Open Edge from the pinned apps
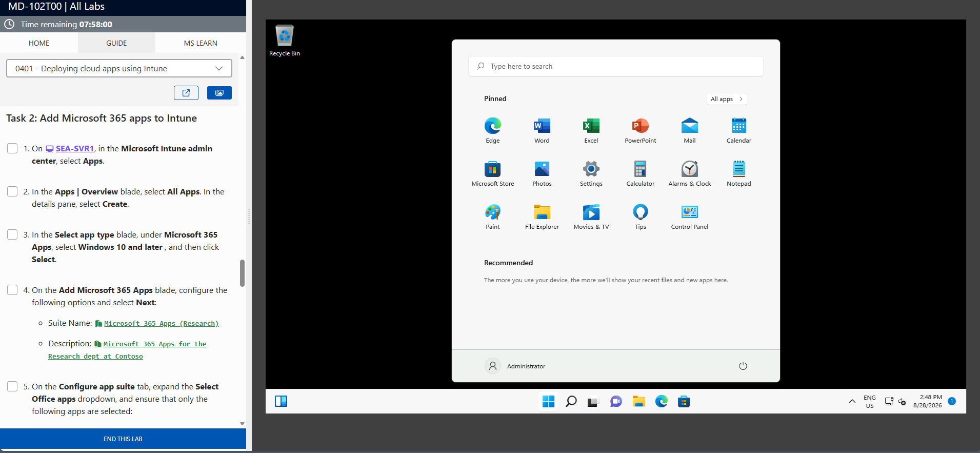Image resolution: width=980 pixels, height=453 pixels. tap(492, 130)
